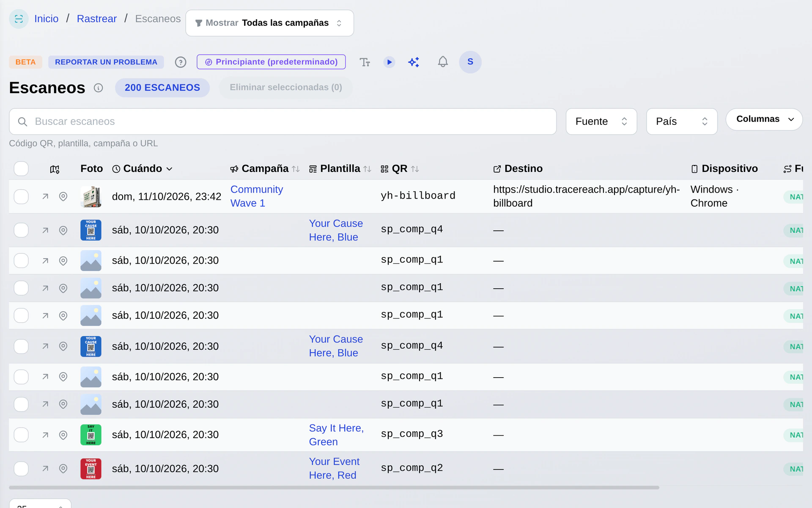Sort by the Campaña column header
This screenshot has width=812, height=508.
point(265,168)
